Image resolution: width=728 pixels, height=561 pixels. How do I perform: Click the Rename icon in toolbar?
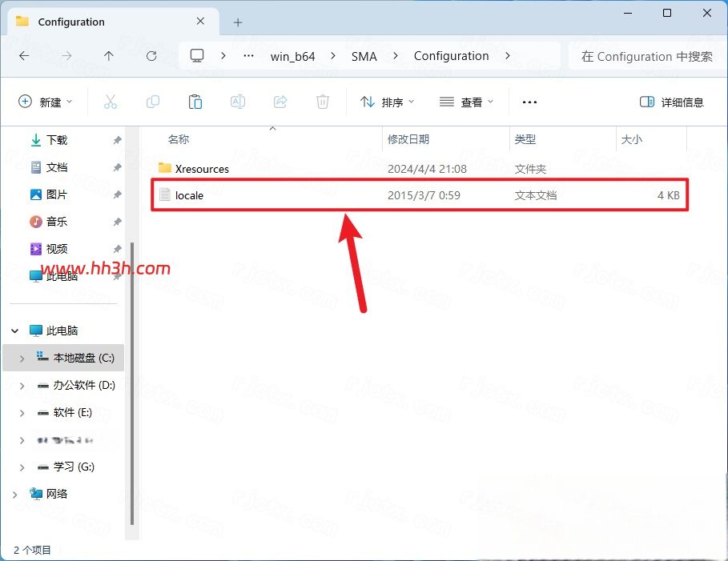click(x=238, y=102)
